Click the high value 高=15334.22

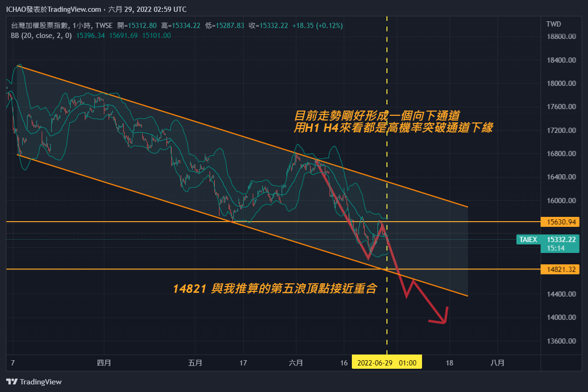coord(181,26)
